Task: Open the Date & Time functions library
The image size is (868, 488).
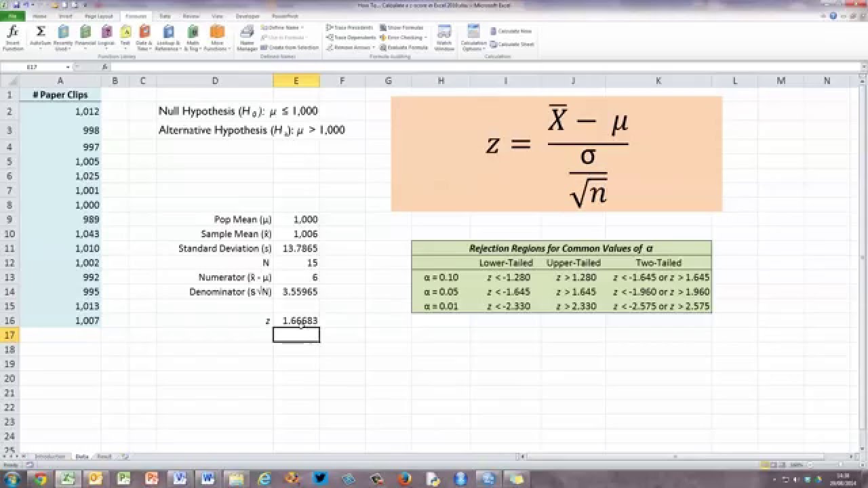Action: [144, 38]
